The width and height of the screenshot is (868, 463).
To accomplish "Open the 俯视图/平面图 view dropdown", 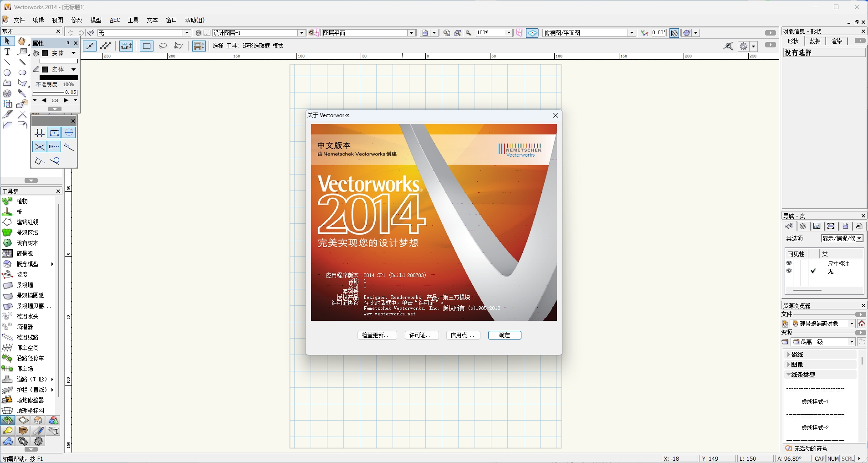I will (x=631, y=32).
